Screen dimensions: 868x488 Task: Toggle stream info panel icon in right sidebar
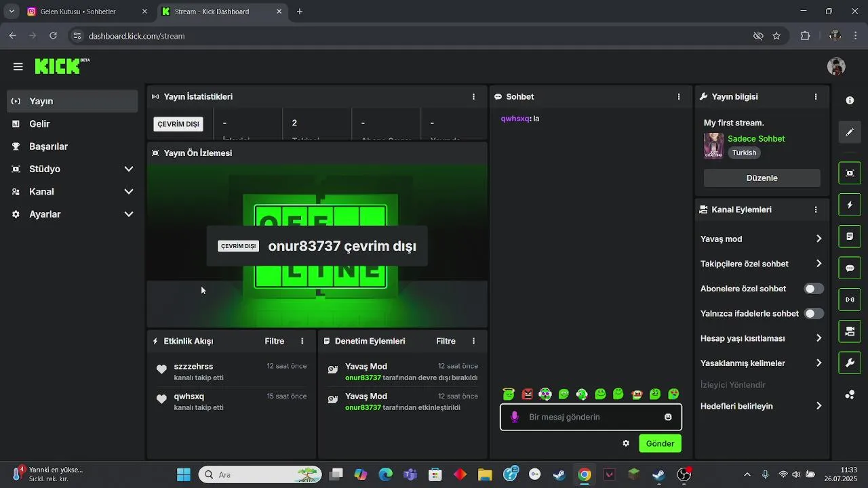point(850,331)
